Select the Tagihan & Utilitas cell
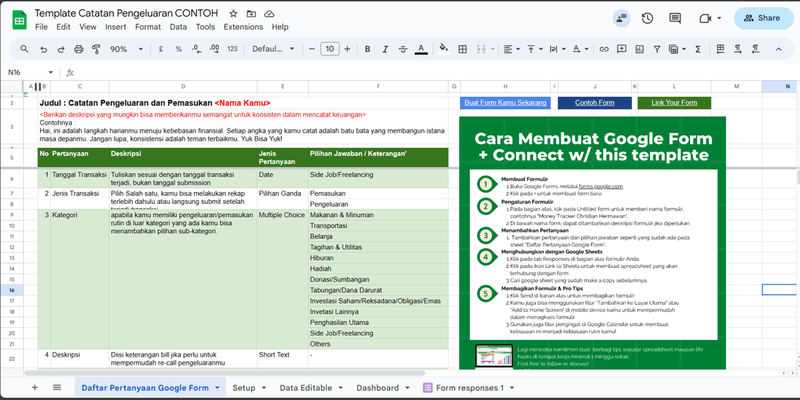Viewport: 800px width, 400px height. coord(378,247)
